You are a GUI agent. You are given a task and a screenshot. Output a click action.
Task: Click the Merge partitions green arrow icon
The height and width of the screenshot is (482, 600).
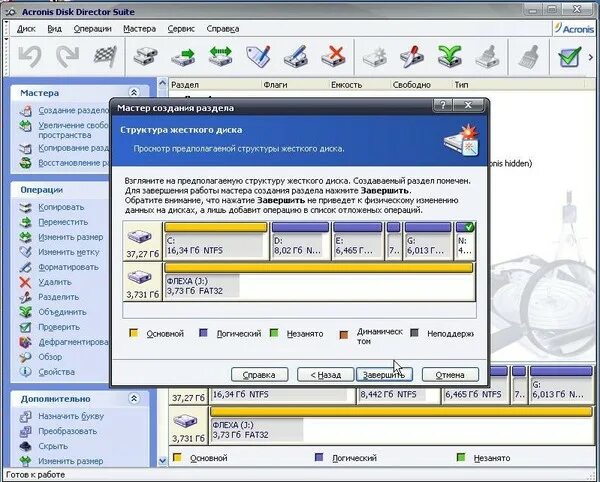450,57
